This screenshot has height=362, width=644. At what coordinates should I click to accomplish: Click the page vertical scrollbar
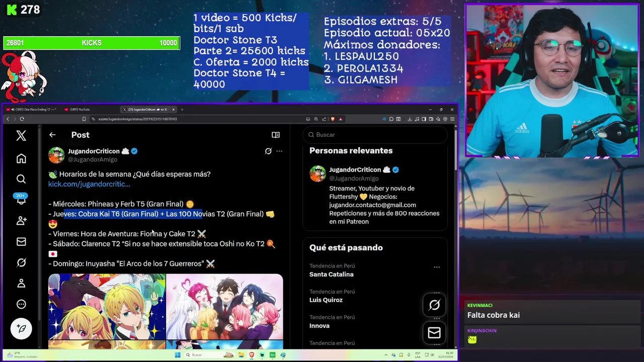(456, 151)
